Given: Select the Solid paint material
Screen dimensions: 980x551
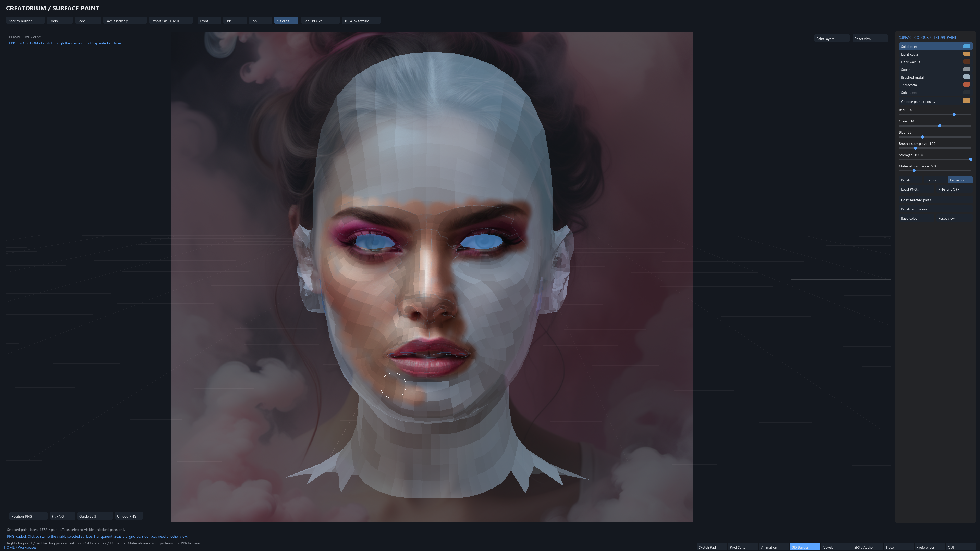Looking at the screenshot, I should pyautogui.click(x=935, y=46).
